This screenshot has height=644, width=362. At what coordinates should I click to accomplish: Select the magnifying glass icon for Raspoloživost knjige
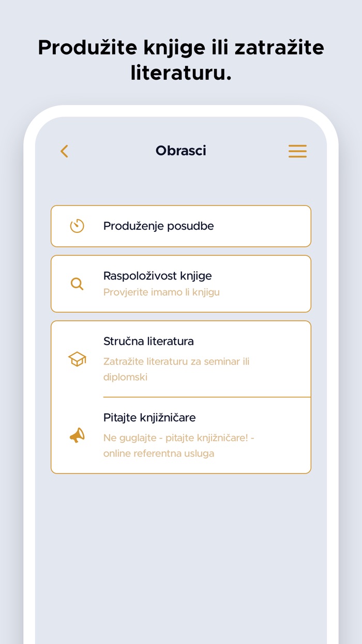click(x=77, y=284)
